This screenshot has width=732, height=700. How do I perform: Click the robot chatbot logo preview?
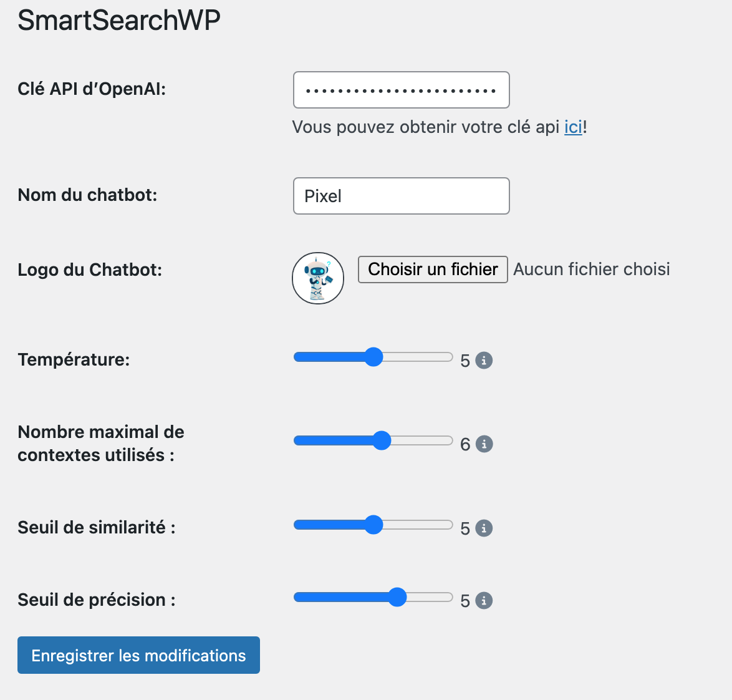[x=318, y=278]
